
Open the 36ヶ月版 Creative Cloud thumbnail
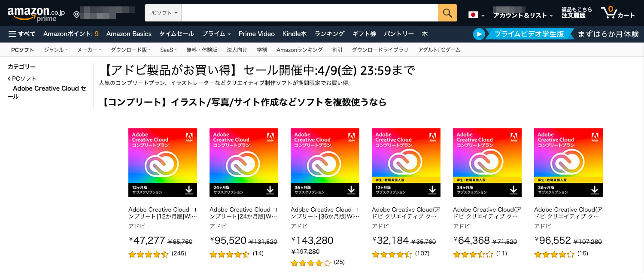pyautogui.click(x=325, y=162)
